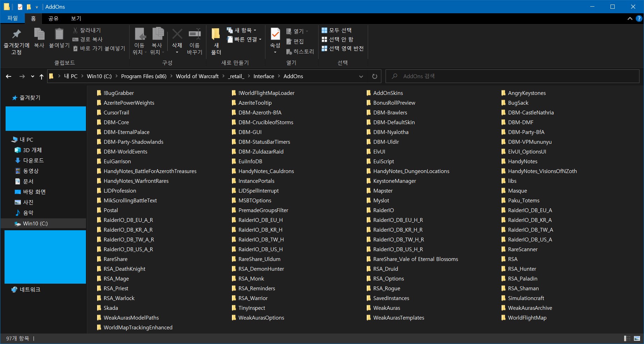Select the !BugGrabber folder icon

tap(99, 93)
